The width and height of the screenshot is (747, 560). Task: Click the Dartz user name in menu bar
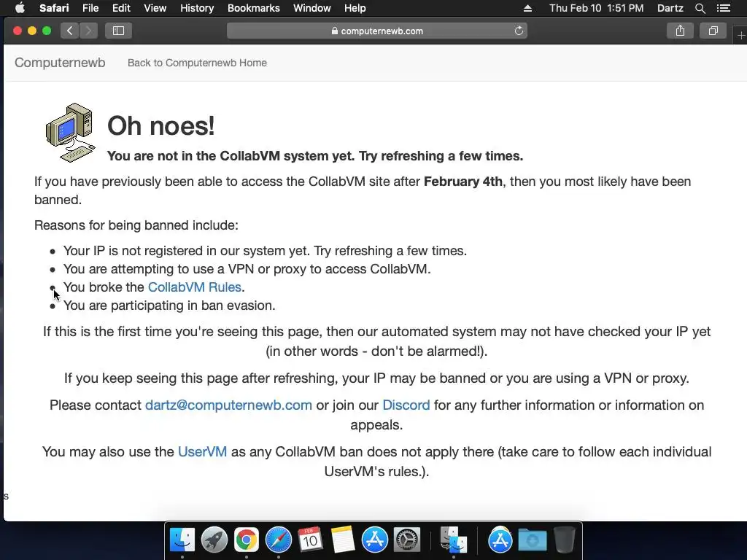coord(670,8)
